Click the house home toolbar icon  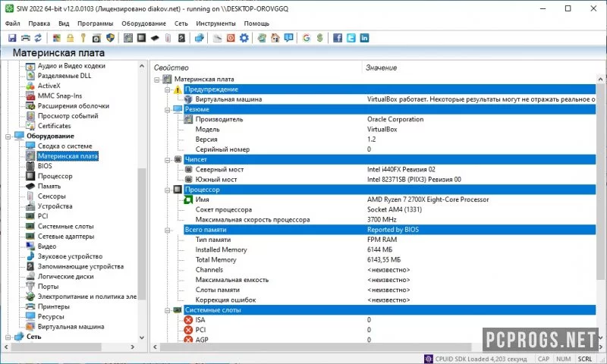pyautogui.click(x=275, y=38)
